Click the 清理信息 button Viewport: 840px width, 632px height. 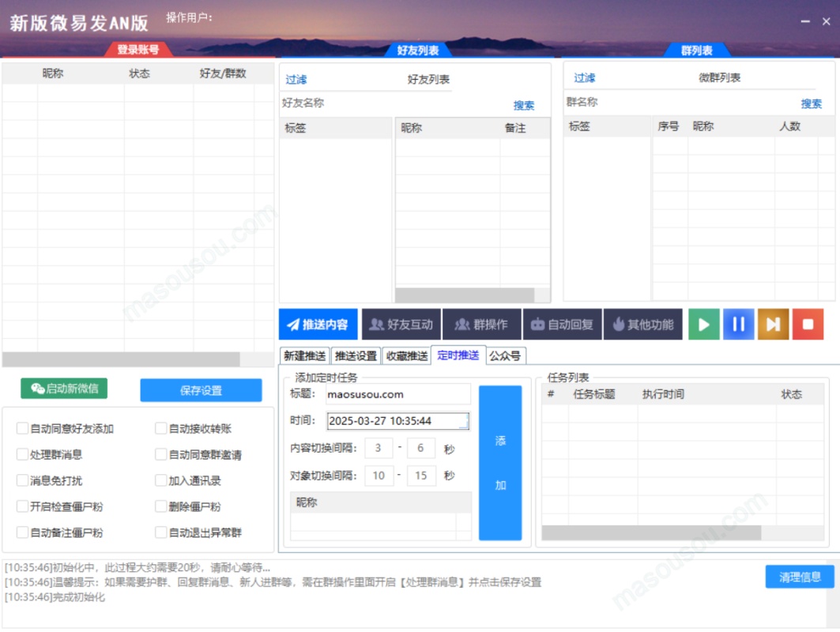click(800, 577)
